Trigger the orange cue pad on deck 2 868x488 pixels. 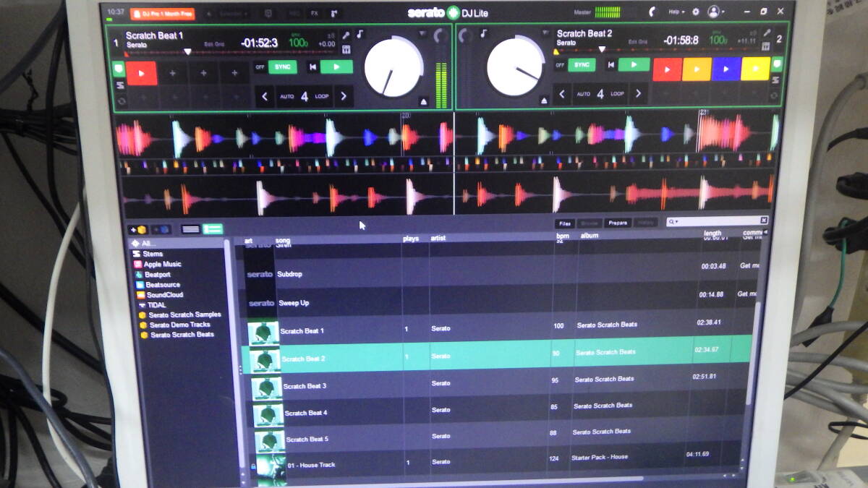tap(697, 69)
